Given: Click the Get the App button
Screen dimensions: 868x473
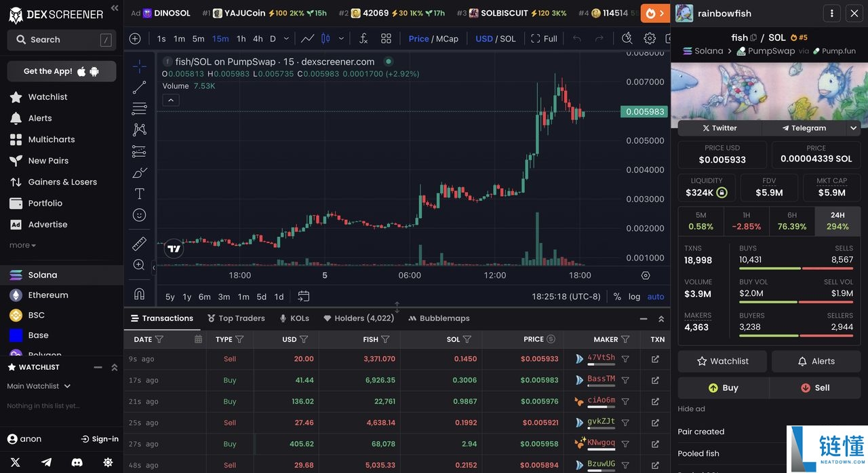Looking at the screenshot, I should [x=62, y=71].
